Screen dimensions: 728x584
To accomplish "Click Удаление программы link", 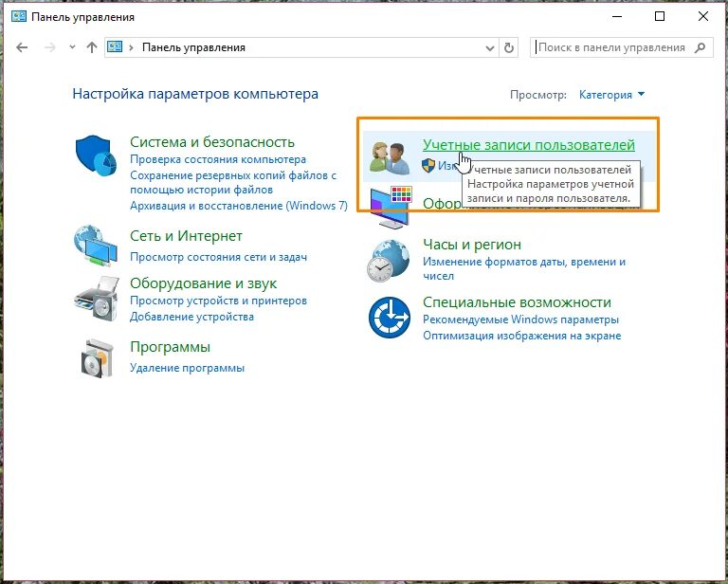I will [187, 368].
